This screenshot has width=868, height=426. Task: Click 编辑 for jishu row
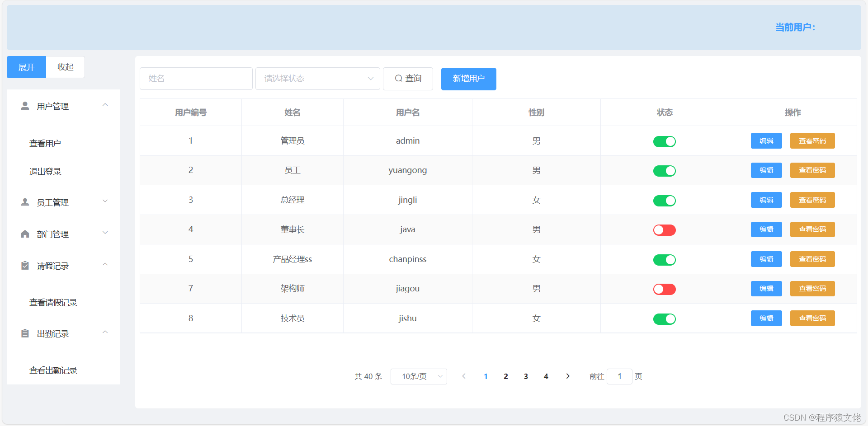pos(766,318)
